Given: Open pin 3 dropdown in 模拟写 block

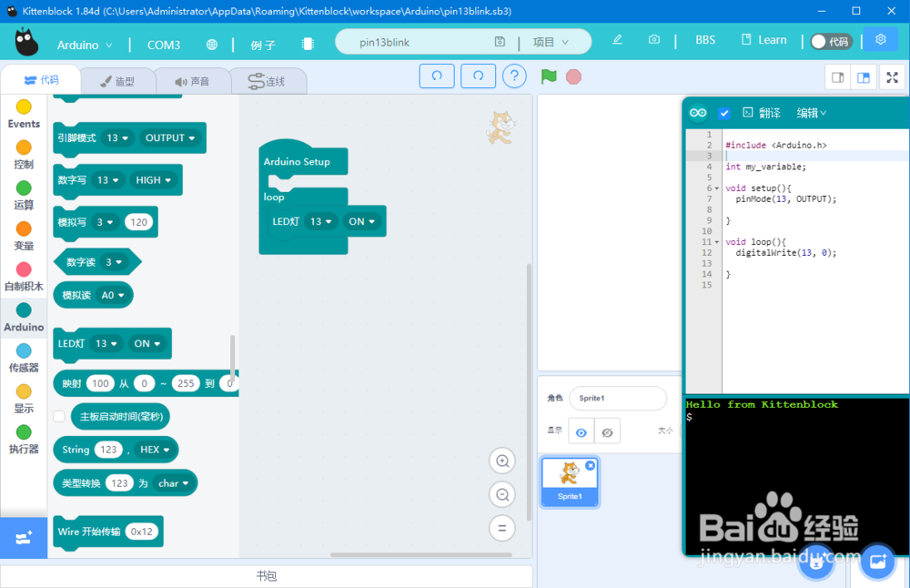Looking at the screenshot, I should (105, 222).
